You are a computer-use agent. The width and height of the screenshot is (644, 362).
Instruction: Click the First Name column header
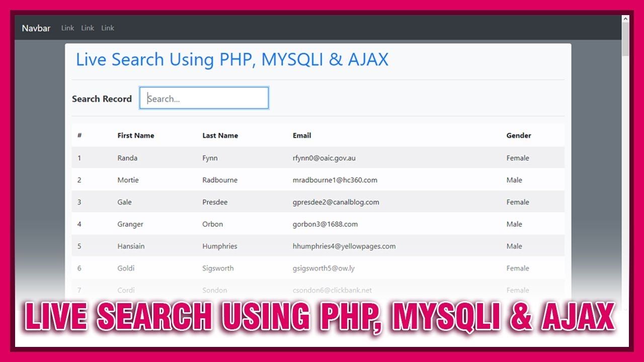[136, 135]
